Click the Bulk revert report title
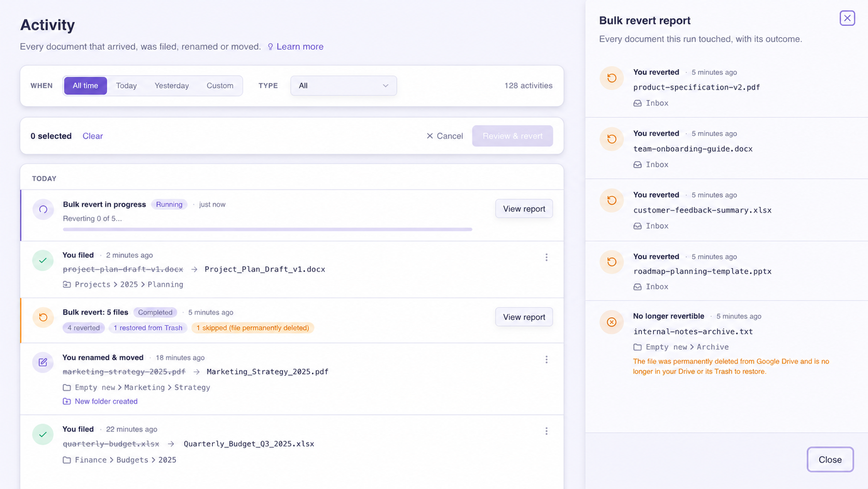This screenshot has height=489, width=868. click(645, 20)
